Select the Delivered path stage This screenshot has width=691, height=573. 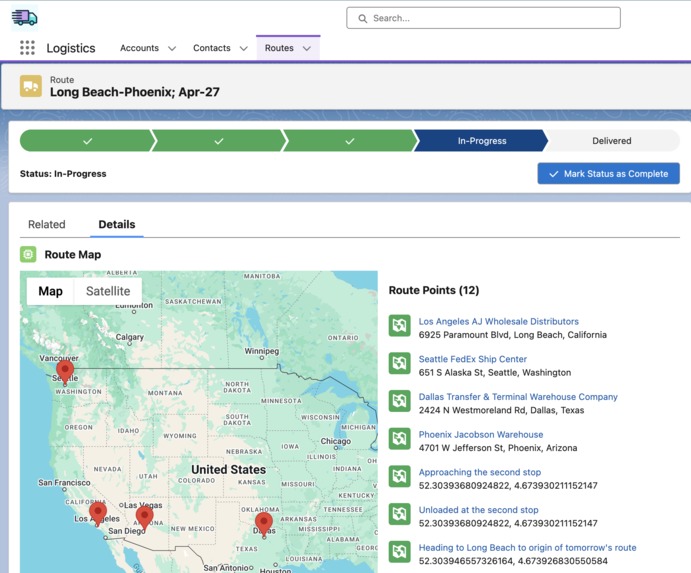pos(612,141)
